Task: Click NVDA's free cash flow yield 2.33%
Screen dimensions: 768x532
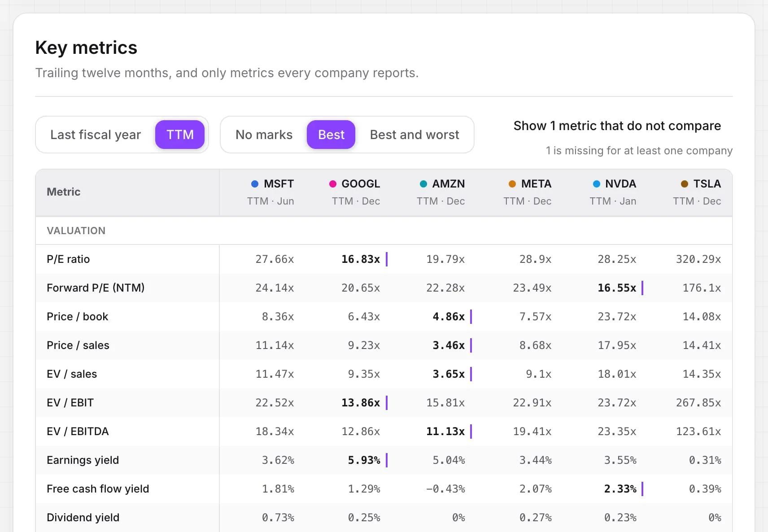Action: pyautogui.click(x=620, y=489)
